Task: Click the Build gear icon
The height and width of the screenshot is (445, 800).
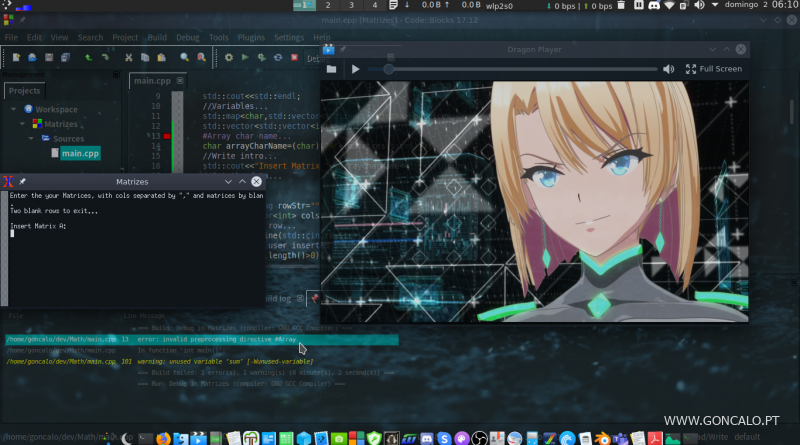Action: coord(229,58)
